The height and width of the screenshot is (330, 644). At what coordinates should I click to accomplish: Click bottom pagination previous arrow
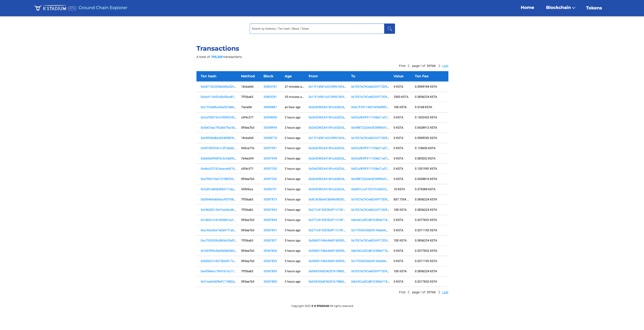click(x=409, y=292)
